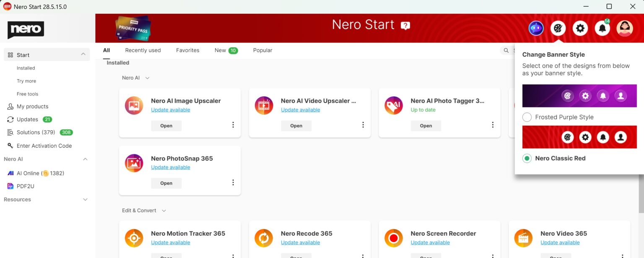Viewport: 644px width, 258px height.
Task: Click the Nero Screen Recorder red record icon
Action: [x=393, y=238]
